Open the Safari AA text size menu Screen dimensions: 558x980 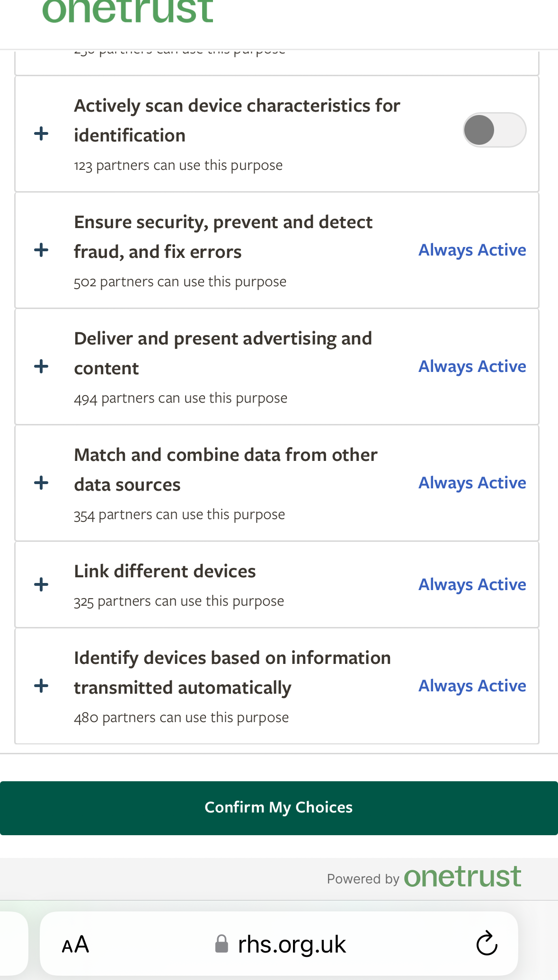click(x=76, y=945)
